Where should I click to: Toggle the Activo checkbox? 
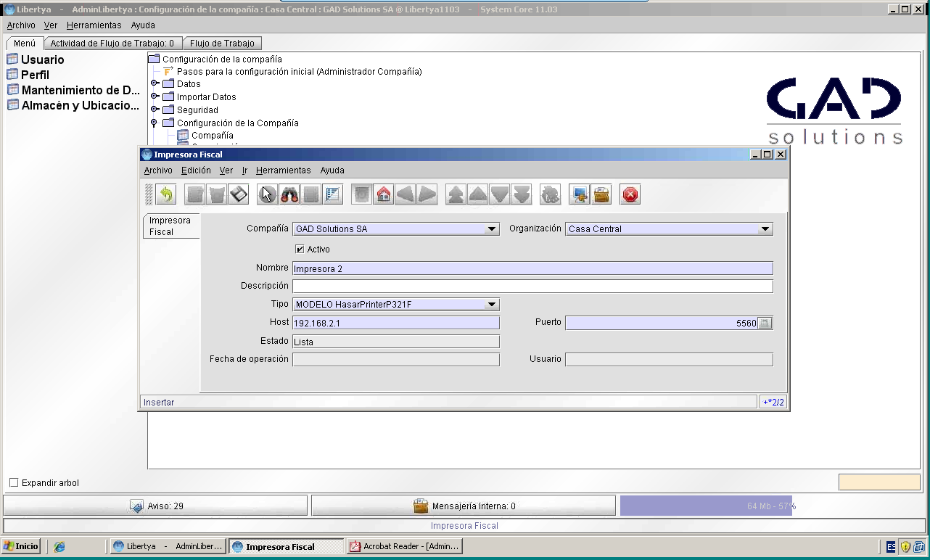click(300, 249)
